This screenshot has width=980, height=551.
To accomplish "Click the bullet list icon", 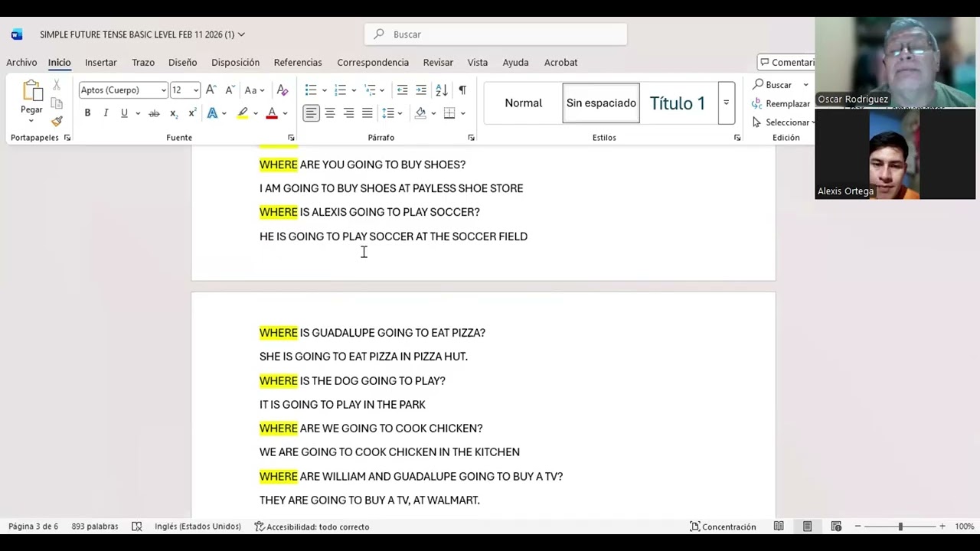I will 310,90.
